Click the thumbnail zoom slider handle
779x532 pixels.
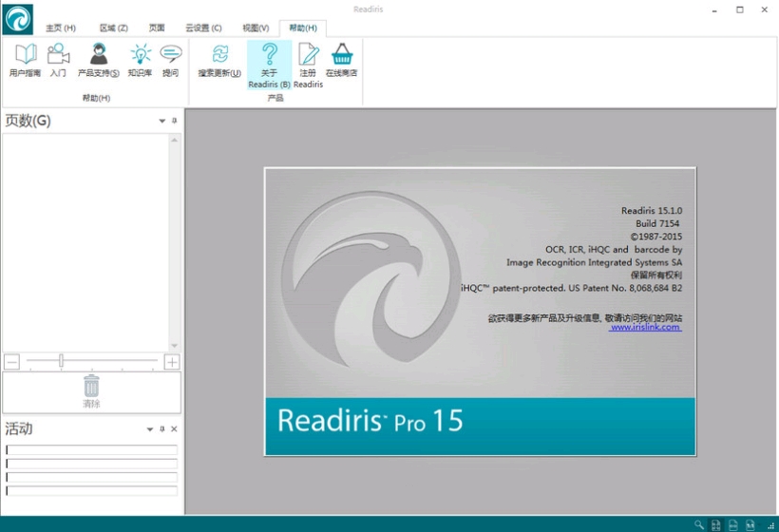[x=61, y=360]
